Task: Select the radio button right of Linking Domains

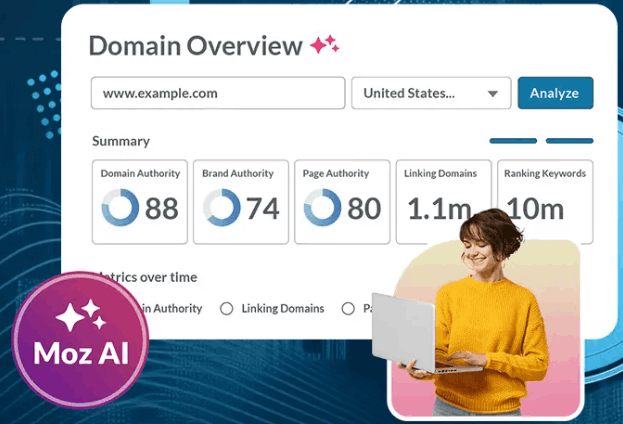Action: pos(348,308)
